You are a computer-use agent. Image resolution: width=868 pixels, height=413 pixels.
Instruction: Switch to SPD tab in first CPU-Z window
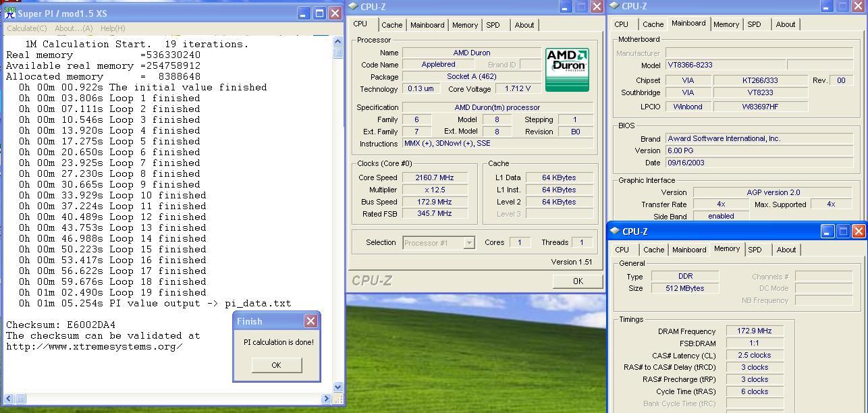tap(493, 25)
